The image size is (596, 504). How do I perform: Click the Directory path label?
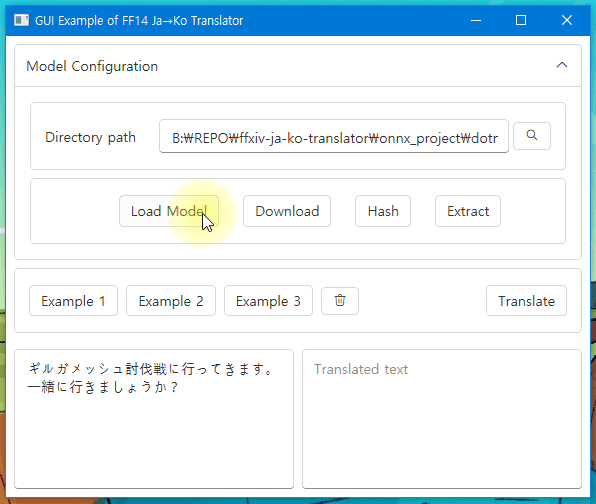[x=90, y=137]
